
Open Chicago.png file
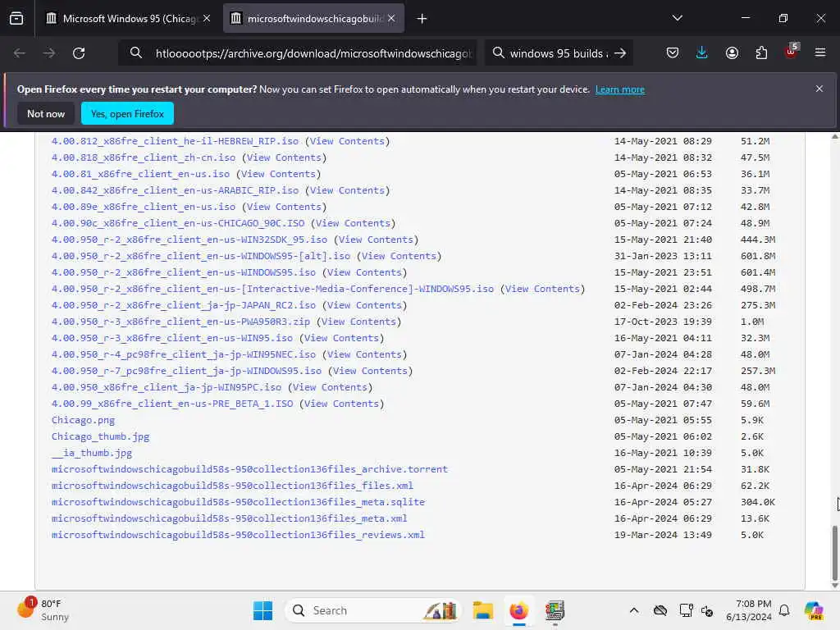tap(83, 420)
